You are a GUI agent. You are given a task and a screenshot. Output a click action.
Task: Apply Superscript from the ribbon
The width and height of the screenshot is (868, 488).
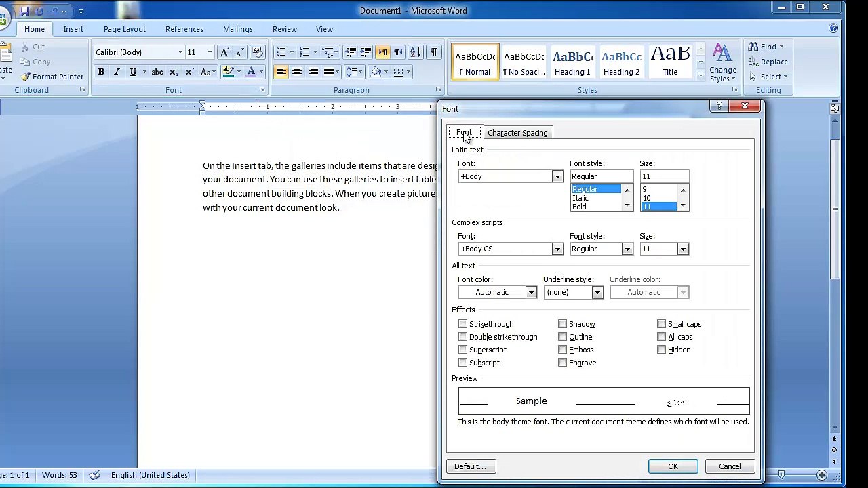coord(189,72)
